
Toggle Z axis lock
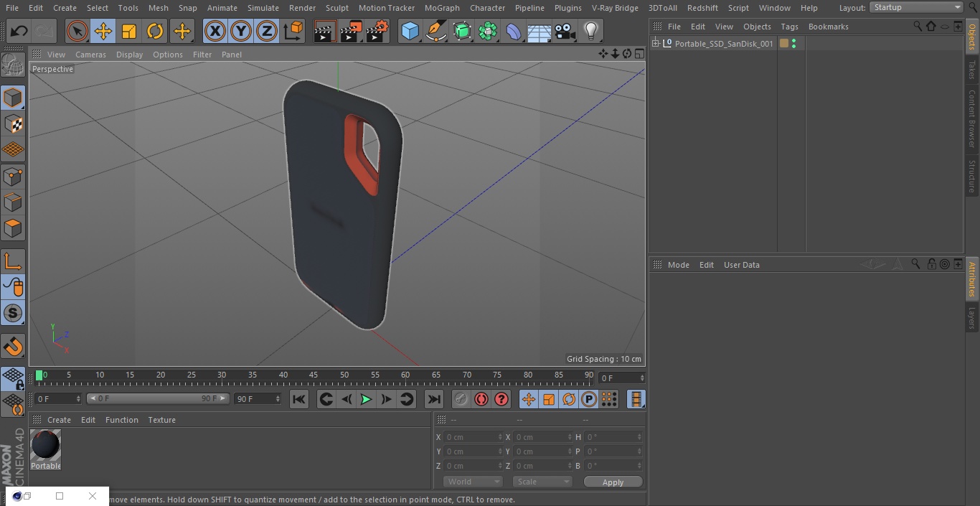[x=267, y=32]
